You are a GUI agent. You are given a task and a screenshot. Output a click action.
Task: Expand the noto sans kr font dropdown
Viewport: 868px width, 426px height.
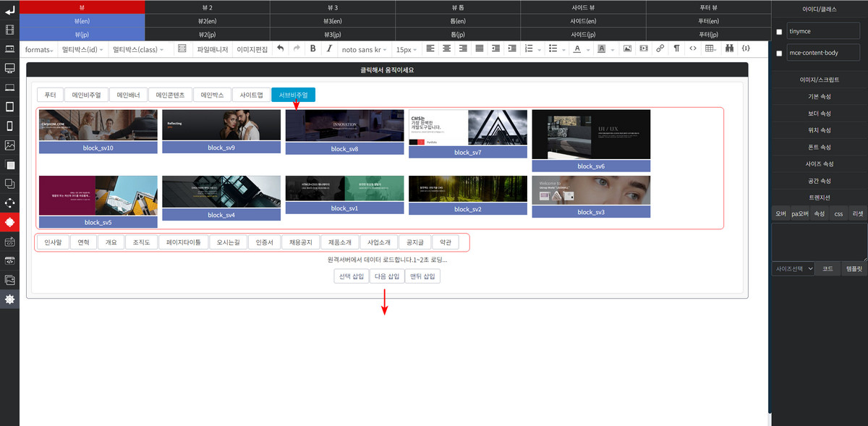(365, 50)
